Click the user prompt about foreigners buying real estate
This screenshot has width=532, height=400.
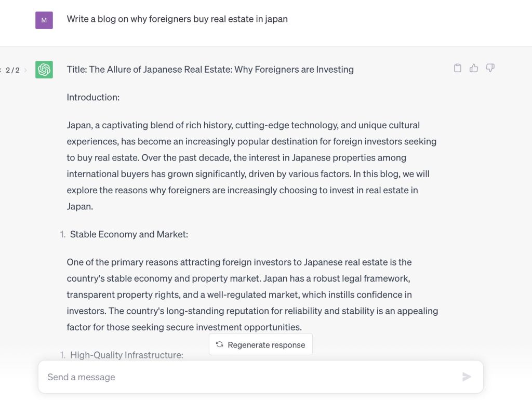[x=177, y=19]
